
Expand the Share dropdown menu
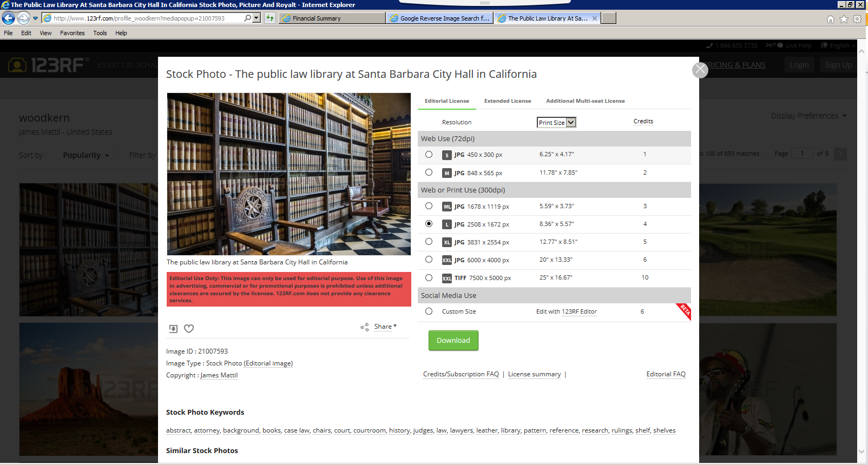pyautogui.click(x=385, y=327)
